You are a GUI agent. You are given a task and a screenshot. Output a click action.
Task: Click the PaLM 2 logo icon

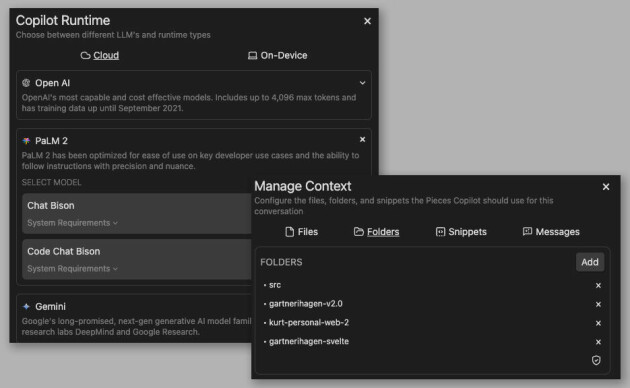[26, 141]
